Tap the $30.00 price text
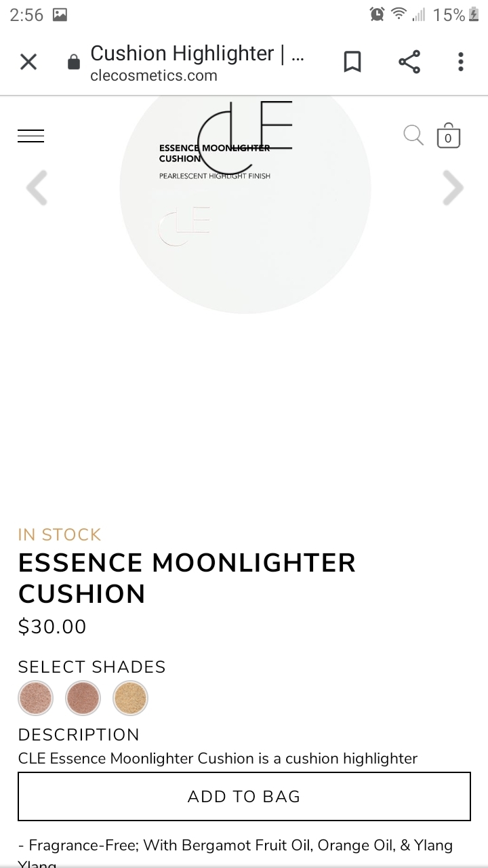 point(52,627)
